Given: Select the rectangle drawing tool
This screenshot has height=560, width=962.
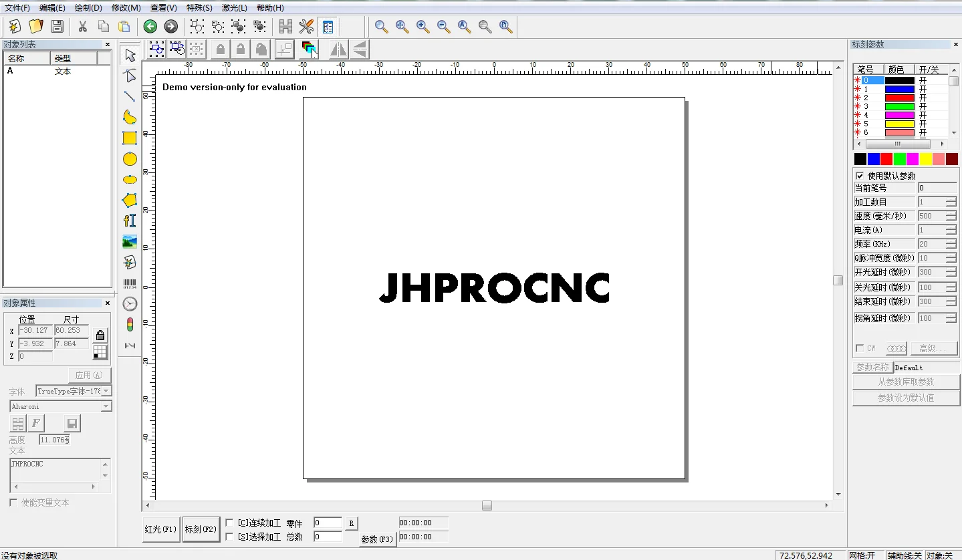Looking at the screenshot, I should 130,138.
